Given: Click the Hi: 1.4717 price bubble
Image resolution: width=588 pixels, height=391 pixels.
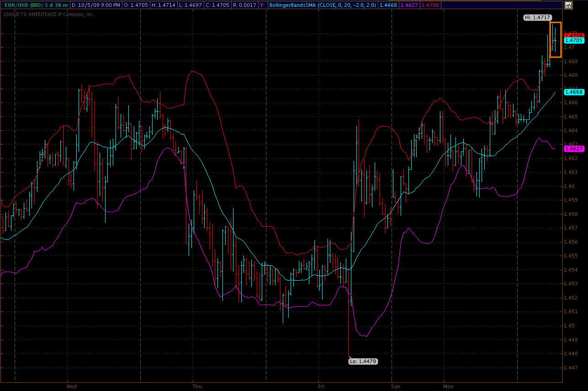Looking at the screenshot, I should [x=537, y=17].
